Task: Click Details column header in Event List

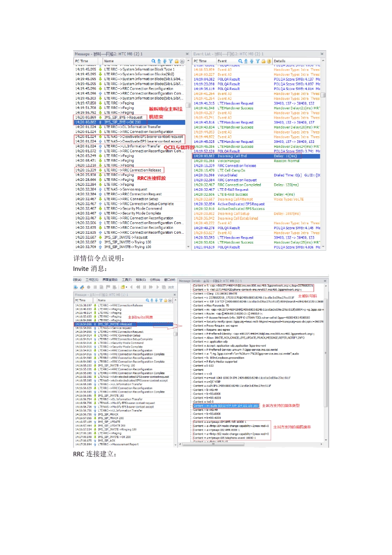Action: pos(296,61)
